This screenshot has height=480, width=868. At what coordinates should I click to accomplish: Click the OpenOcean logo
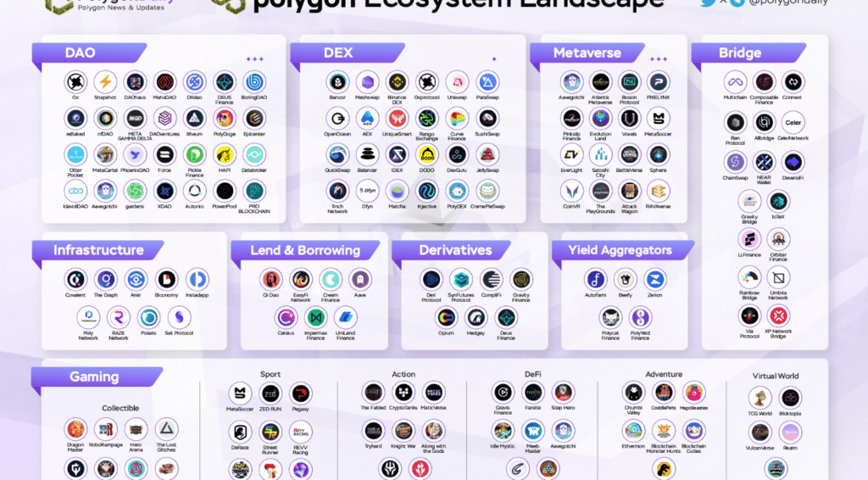pos(337,119)
